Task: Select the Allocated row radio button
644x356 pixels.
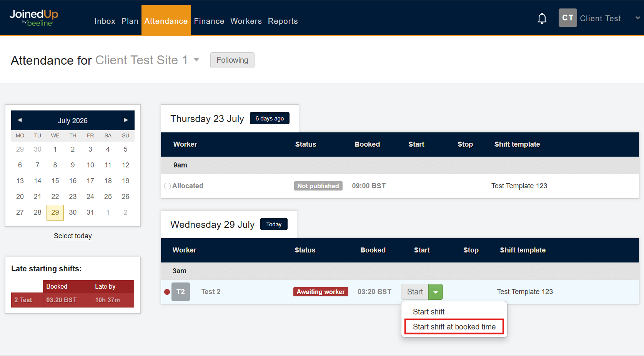Action: 167,186
